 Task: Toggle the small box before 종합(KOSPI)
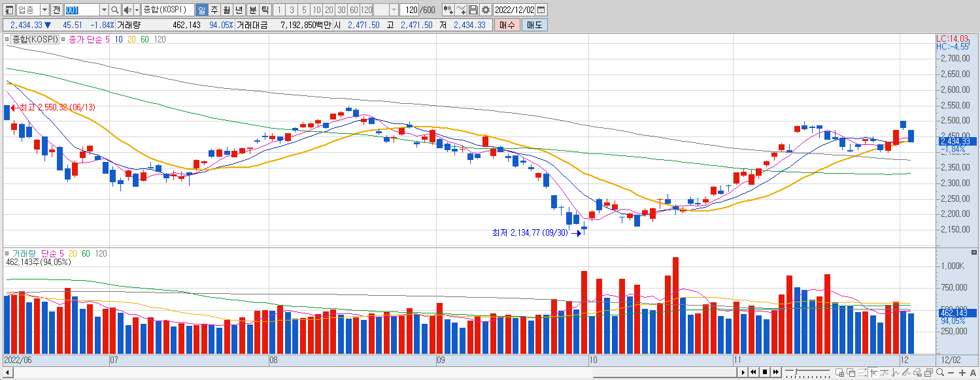point(8,39)
